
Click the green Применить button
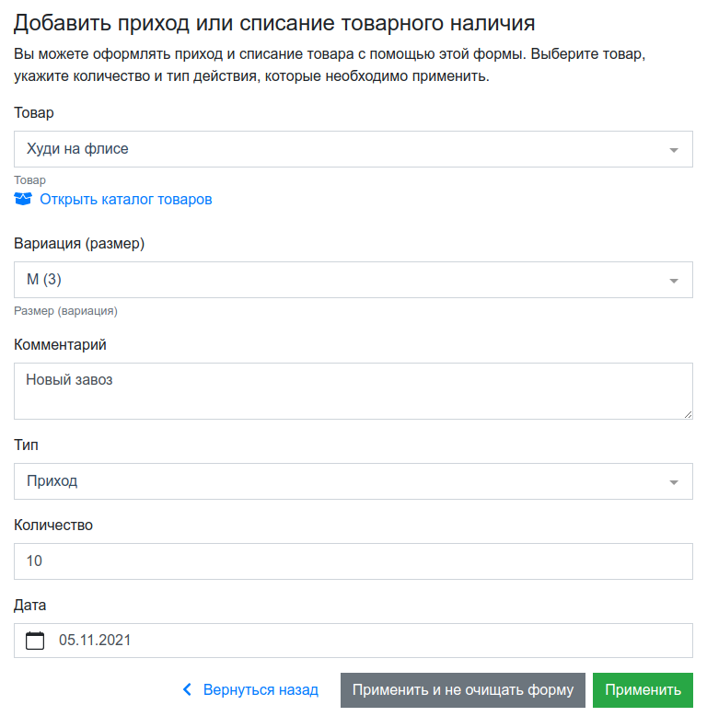pos(643,690)
